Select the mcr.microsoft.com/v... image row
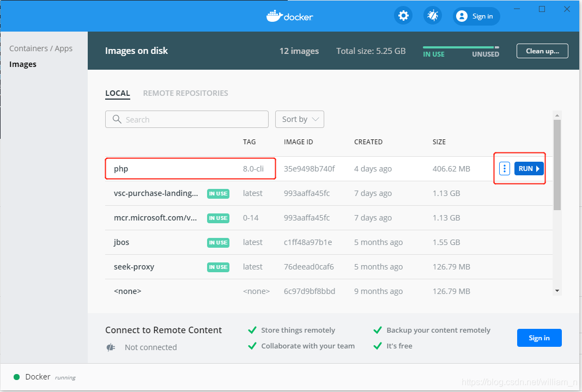Screen dimensions: 582x392 (x=329, y=218)
